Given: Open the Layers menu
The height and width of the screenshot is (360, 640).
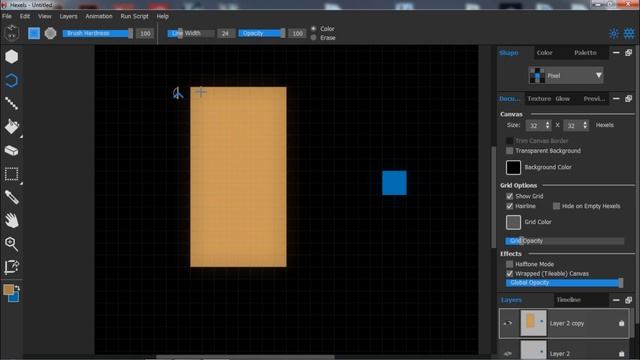Looking at the screenshot, I should pyautogui.click(x=68, y=16).
